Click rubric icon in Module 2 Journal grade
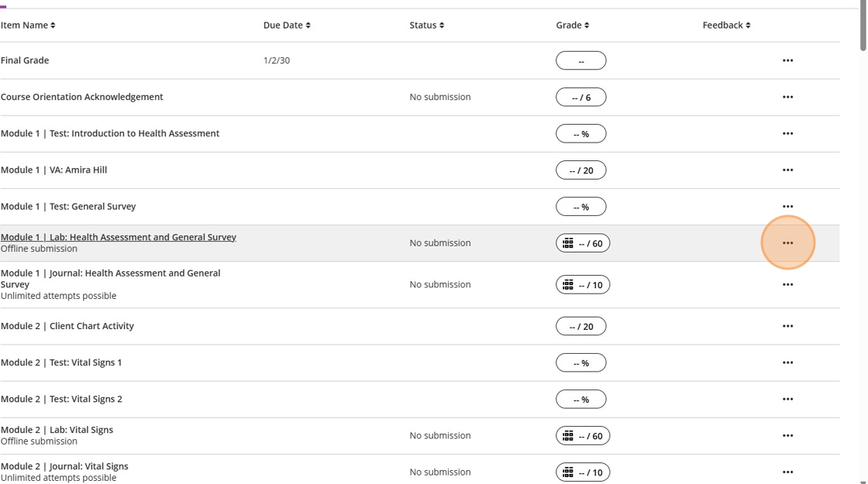 click(568, 472)
